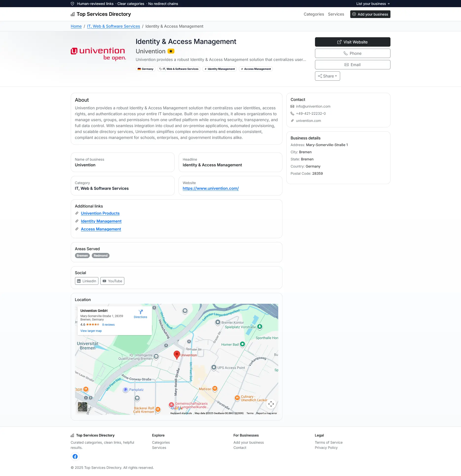Click List your business link in top bar

pyautogui.click(x=373, y=4)
